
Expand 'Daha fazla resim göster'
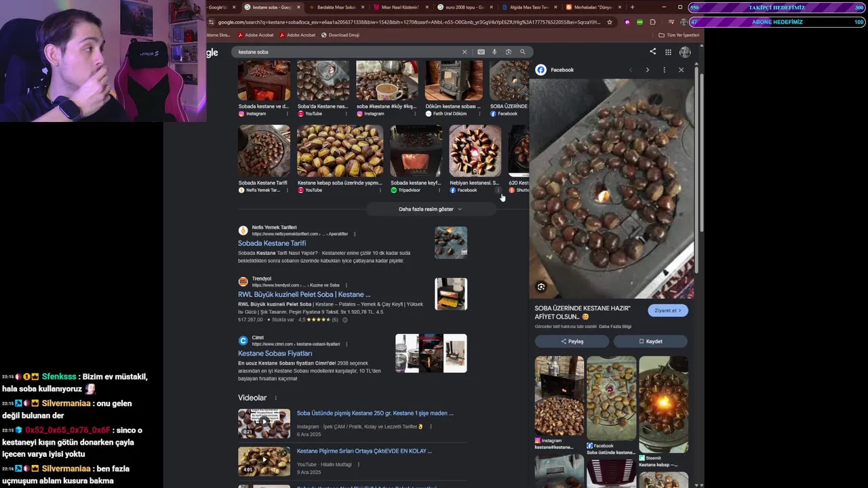(x=430, y=209)
